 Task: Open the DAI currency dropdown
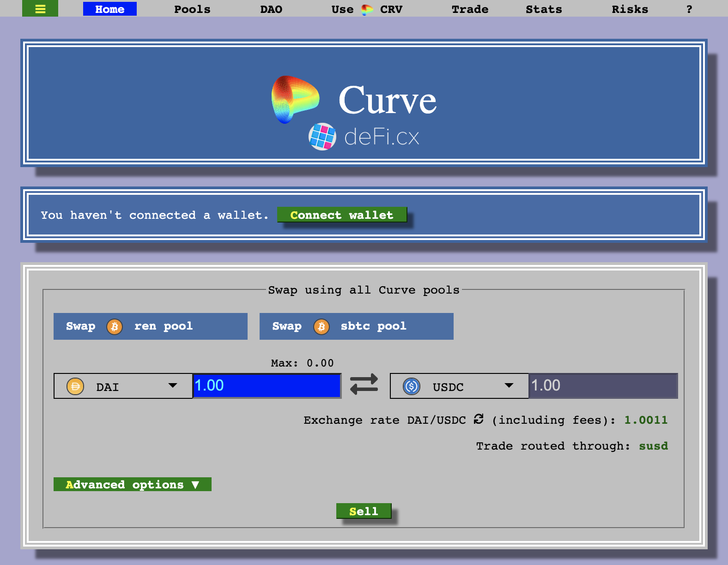pos(123,386)
